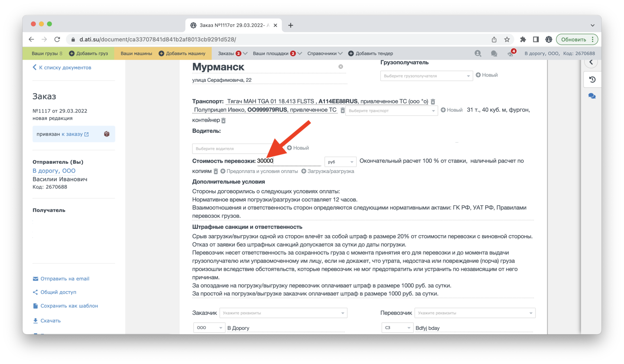Reload the page with refresh icon
Image resolution: width=624 pixels, height=364 pixels.
click(57, 39)
